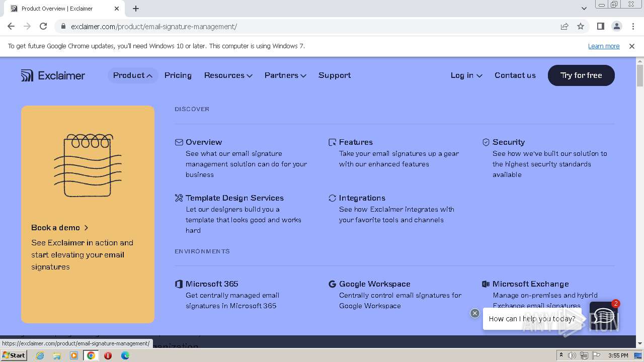This screenshot has height=362, width=644.
Task: Click the browser back arrow
Action: coord(11,26)
